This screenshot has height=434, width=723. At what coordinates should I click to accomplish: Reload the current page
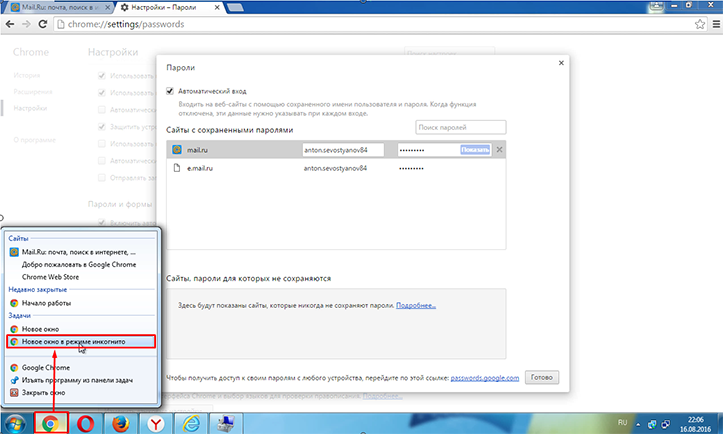[x=43, y=24]
